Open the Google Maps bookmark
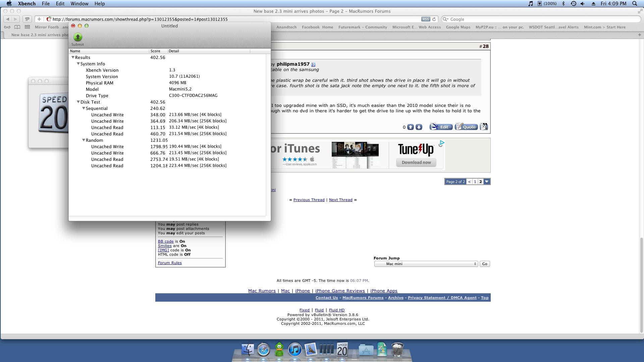This screenshot has width=644, height=362. pyautogui.click(x=458, y=27)
